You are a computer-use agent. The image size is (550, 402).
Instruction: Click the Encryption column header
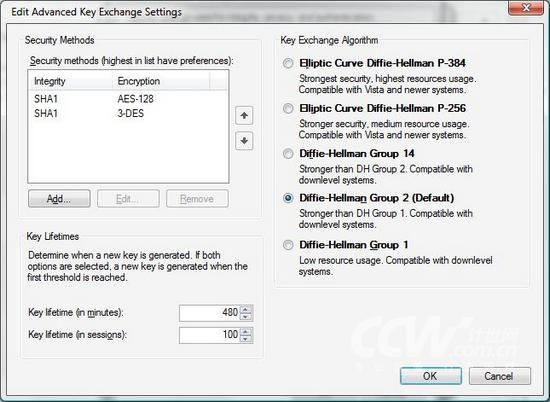(x=161, y=81)
